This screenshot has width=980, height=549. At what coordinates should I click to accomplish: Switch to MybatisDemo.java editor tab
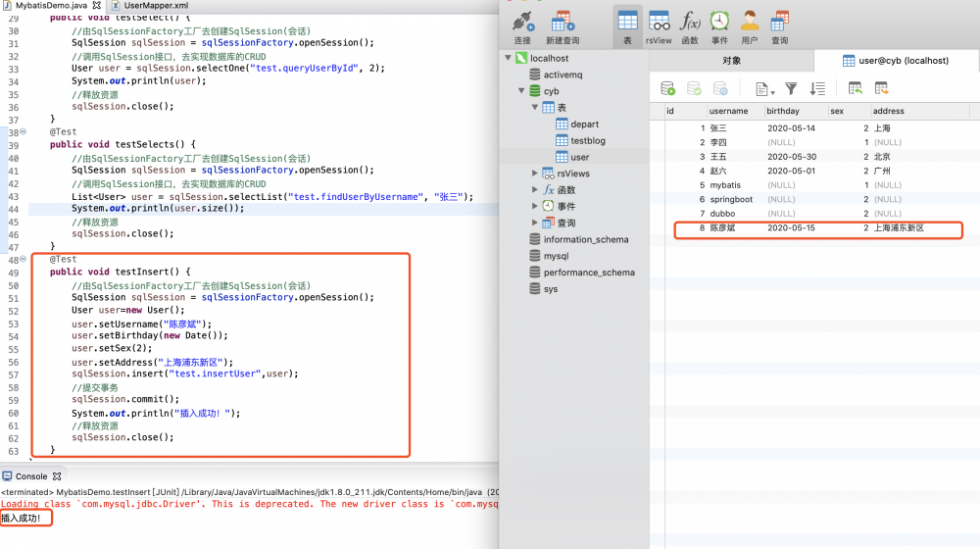click(51, 6)
